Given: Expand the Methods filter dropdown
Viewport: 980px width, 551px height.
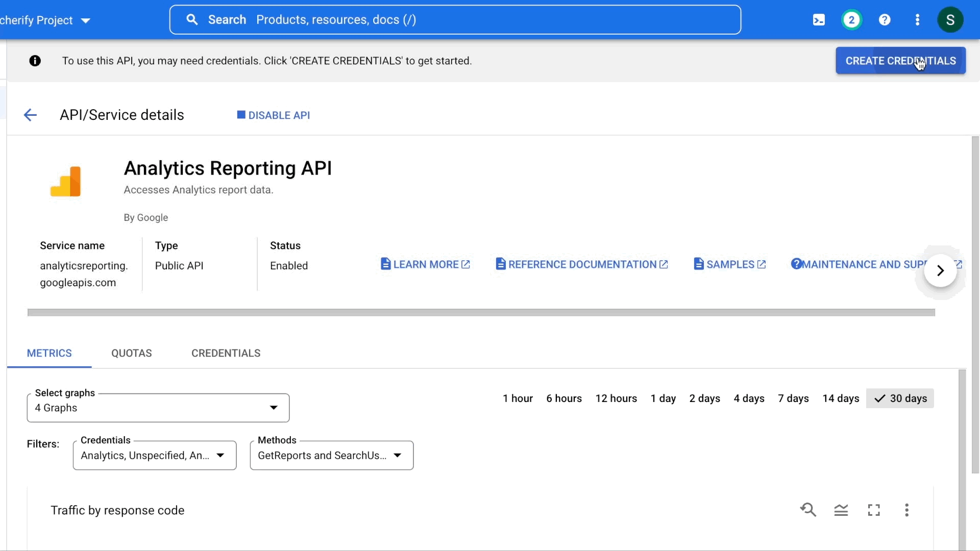Looking at the screenshot, I should click(x=332, y=455).
